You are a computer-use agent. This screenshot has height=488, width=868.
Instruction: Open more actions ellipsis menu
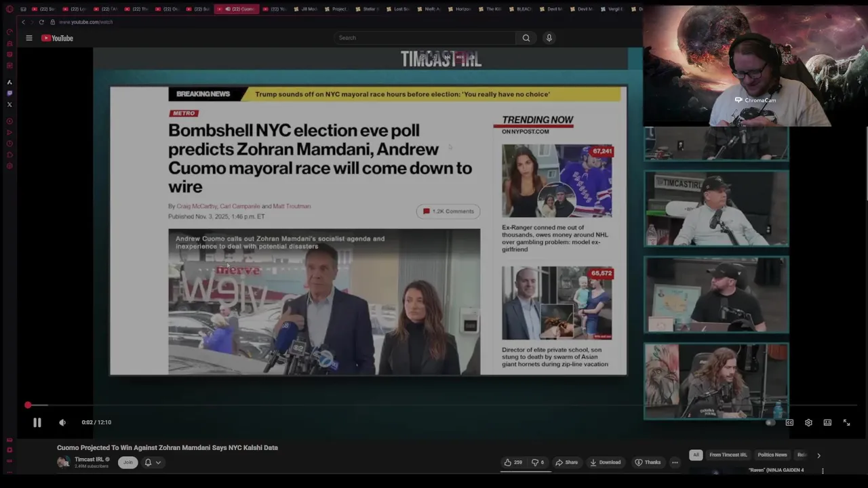pyautogui.click(x=675, y=462)
